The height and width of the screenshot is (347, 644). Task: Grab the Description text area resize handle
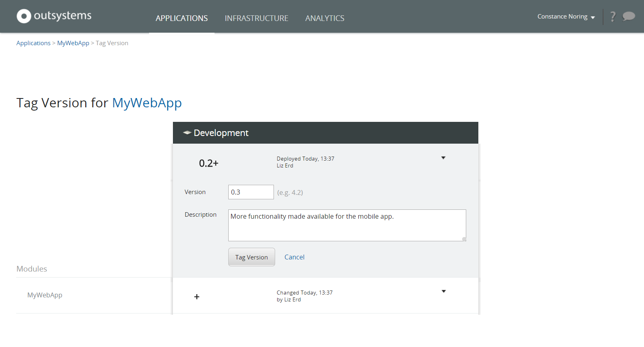pos(464,239)
